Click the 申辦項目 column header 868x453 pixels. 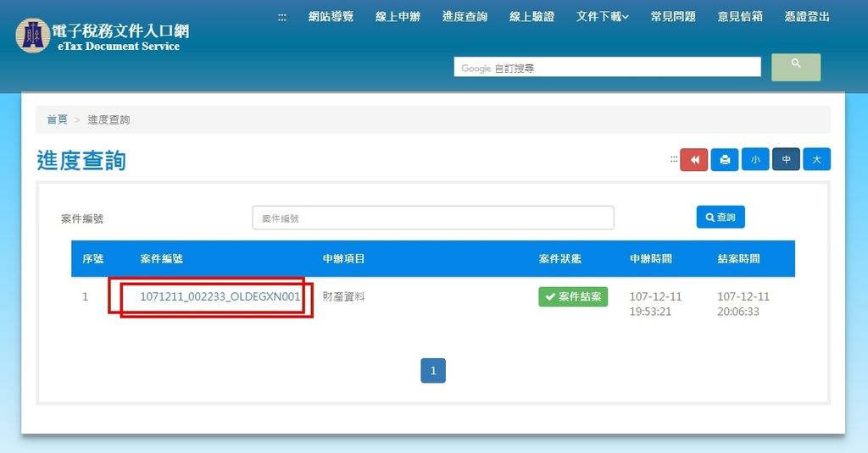click(x=344, y=259)
